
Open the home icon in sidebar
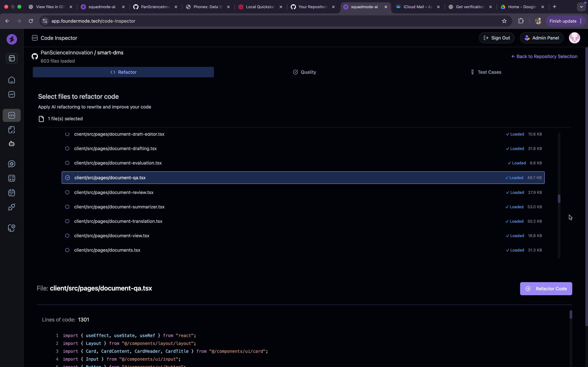click(x=12, y=80)
